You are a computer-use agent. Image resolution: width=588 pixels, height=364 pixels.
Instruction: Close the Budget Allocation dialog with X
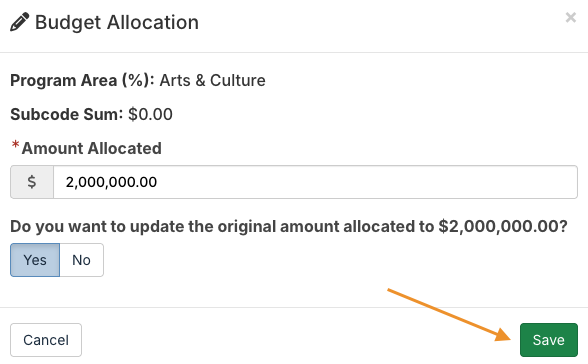coord(571,17)
